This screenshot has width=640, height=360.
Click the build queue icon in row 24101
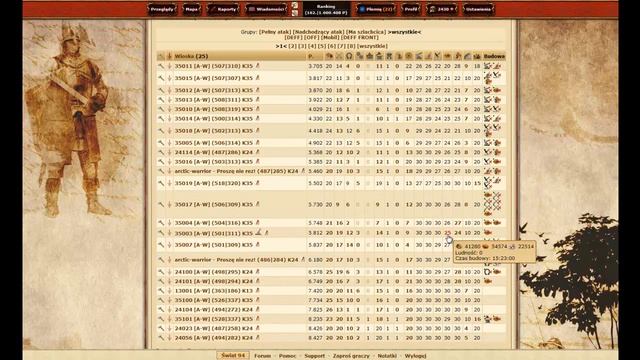point(487,281)
